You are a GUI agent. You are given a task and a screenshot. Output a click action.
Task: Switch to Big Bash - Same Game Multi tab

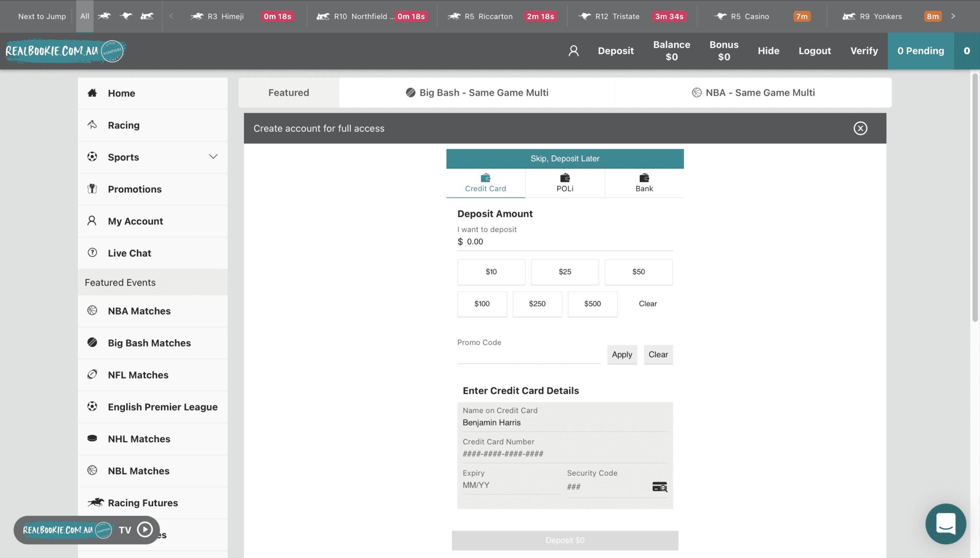click(477, 93)
